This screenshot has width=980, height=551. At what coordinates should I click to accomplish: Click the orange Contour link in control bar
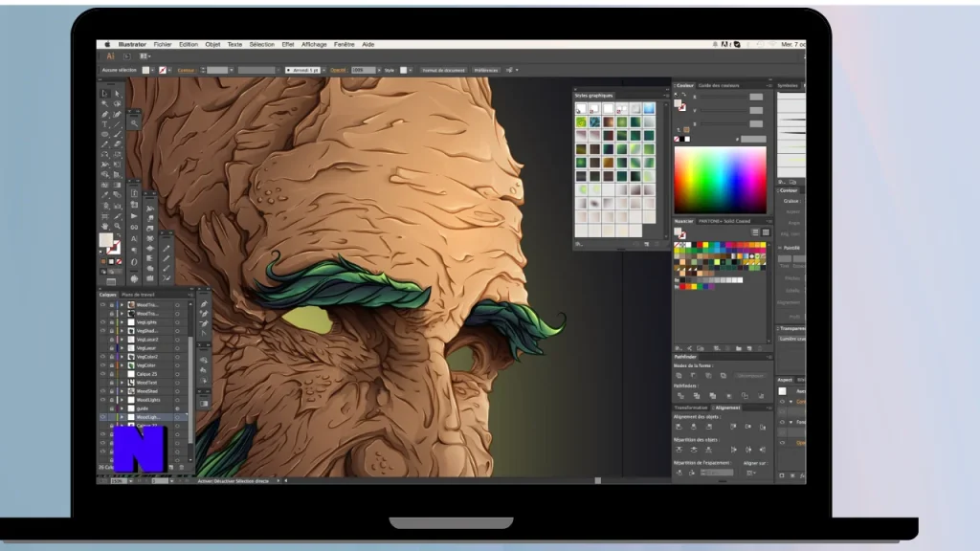click(186, 70)
